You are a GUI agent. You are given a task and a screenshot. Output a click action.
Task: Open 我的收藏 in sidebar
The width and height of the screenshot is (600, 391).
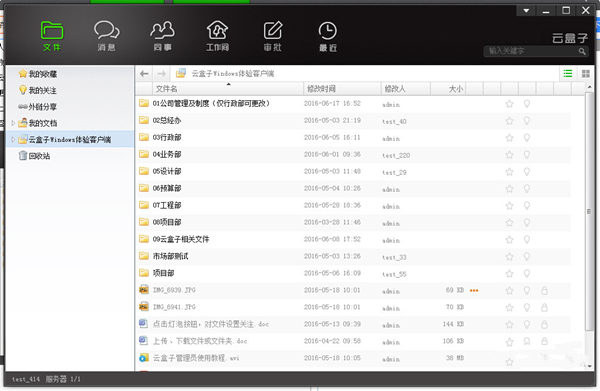38,73
